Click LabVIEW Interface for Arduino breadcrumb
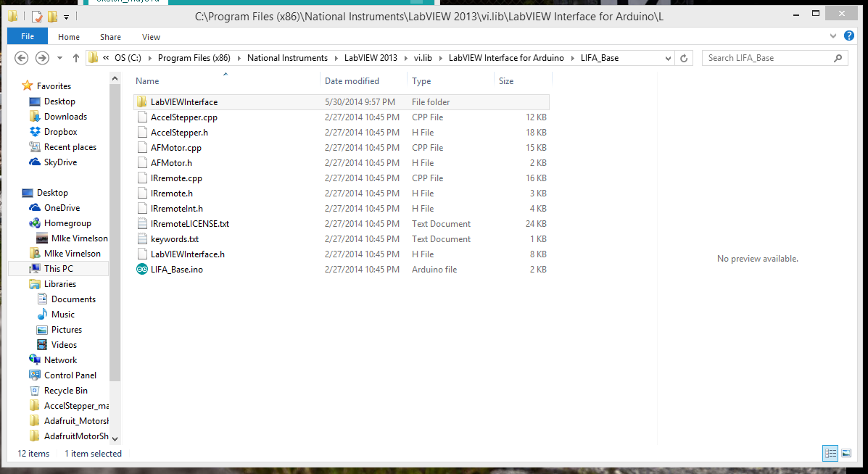 point(506,58)
